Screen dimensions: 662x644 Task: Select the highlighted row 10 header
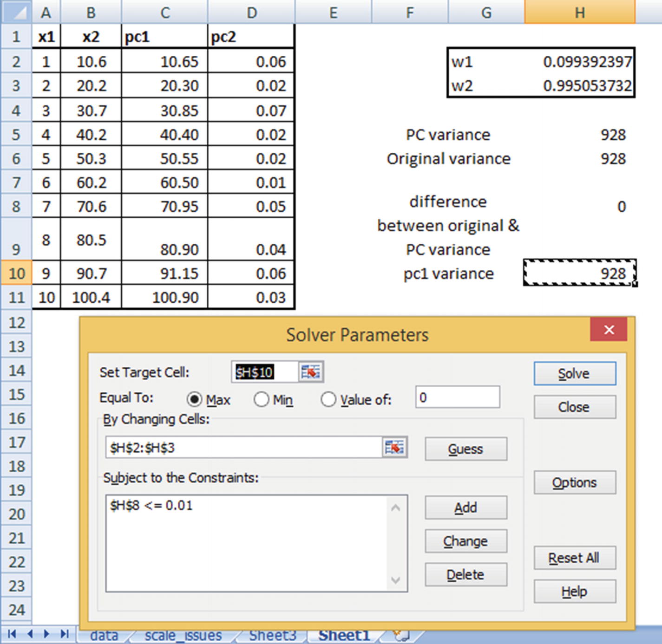tap(16, 273)
